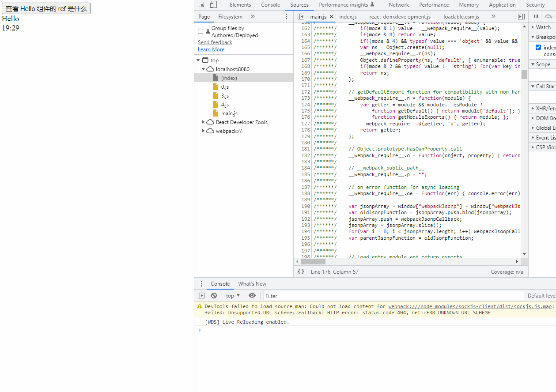This screenshot has width=556, height=392.
Task: Click the step over debugger icon
Action: tap(548, 17)
